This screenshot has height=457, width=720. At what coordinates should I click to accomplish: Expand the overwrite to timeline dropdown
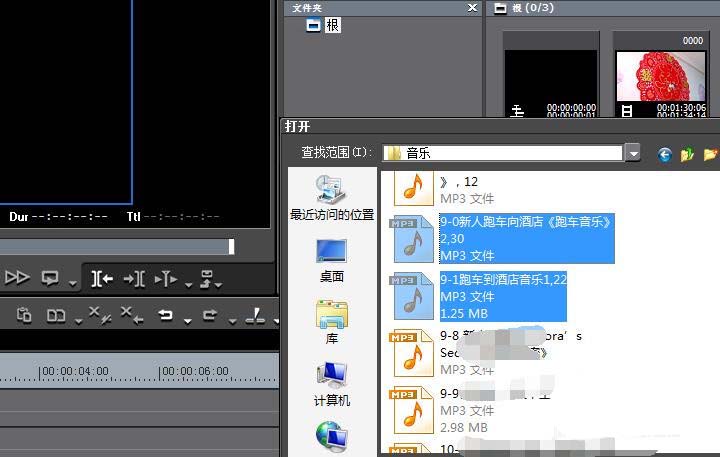pos(219,285)
